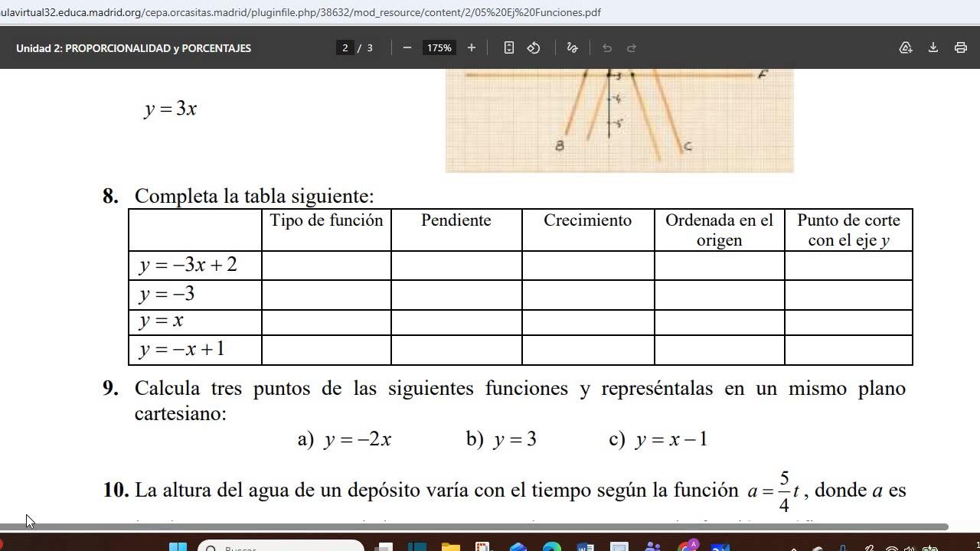Click the 175% zoom level field
This screenshot has height=551, width=980.
439,47
